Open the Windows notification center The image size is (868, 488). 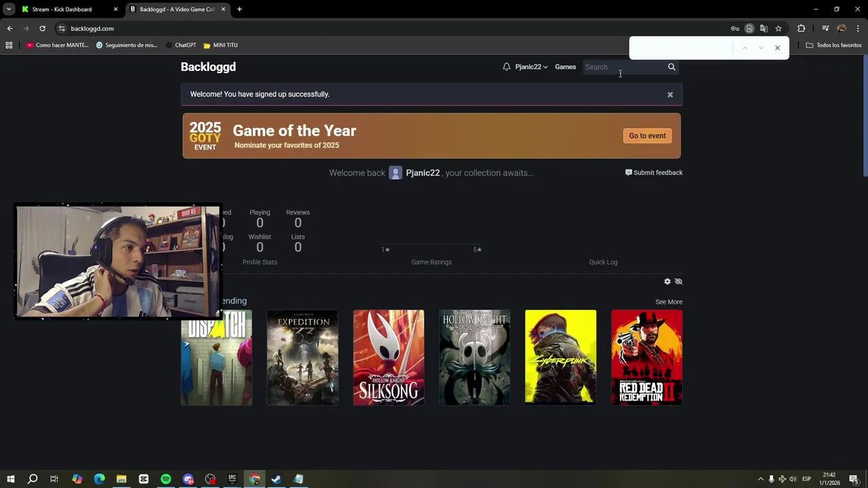(x=854, y=479)
